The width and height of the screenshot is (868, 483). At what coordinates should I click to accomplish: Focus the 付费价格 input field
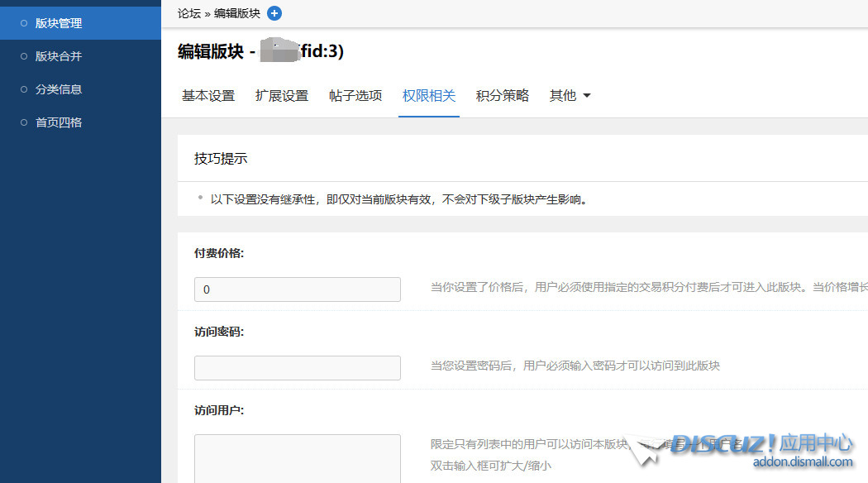click(298, 289)
